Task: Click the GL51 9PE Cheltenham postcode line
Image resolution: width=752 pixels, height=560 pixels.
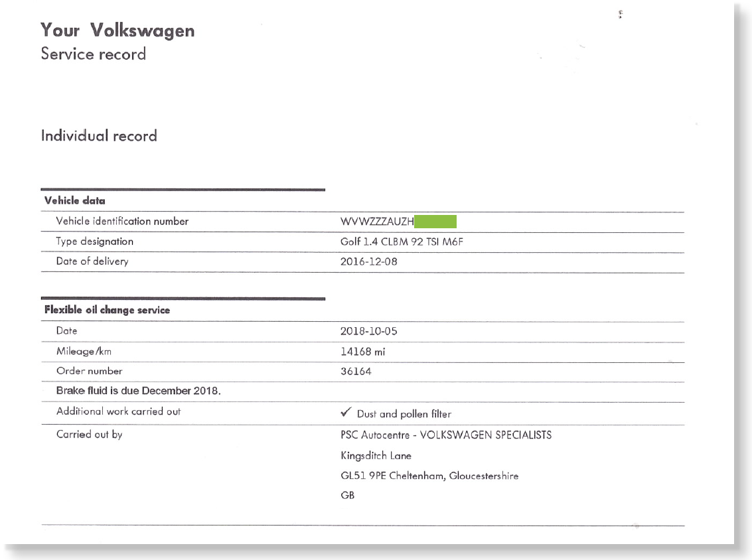Action: (429, 476)
